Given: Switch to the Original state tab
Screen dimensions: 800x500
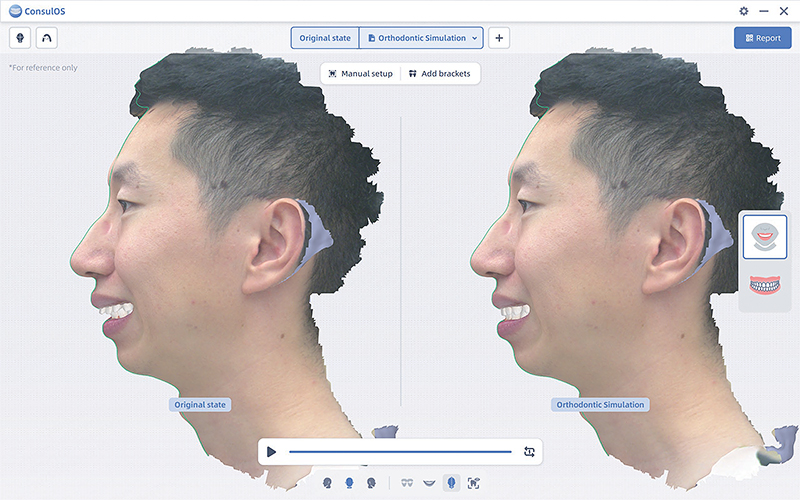Looking at the screenshot, I should tap(325, 38).
